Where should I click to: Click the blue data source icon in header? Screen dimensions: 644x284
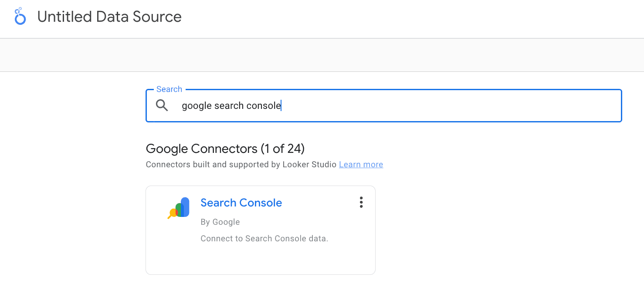pos(20,16)
